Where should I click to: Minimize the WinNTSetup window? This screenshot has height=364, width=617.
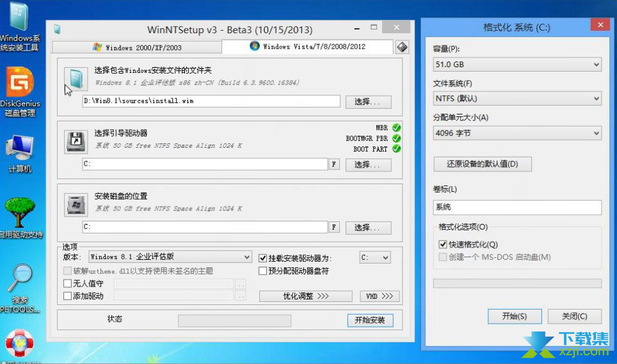point(357,28)
